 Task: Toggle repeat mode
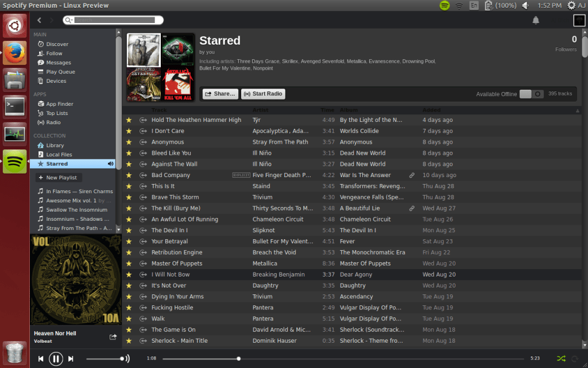(x=575, y=359)
